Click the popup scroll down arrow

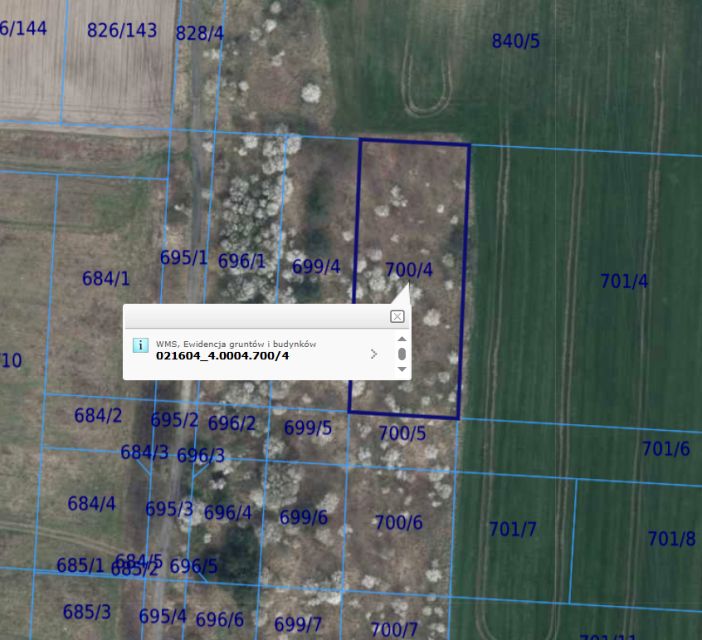402,369
